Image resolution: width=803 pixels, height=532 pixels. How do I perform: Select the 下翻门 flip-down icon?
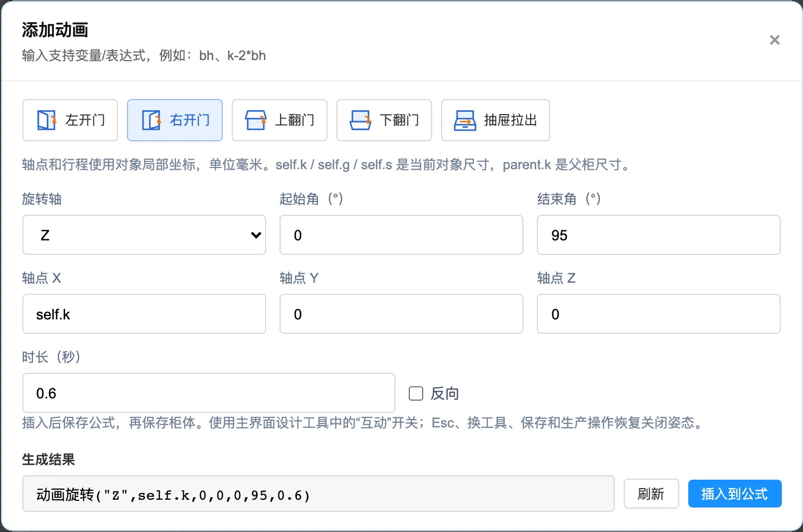[x=360, y=120]
